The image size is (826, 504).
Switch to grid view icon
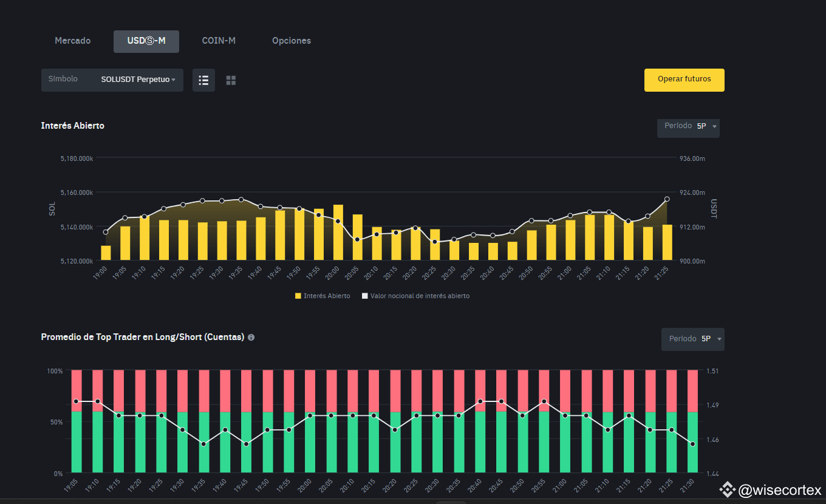click(x=231, y=80)
